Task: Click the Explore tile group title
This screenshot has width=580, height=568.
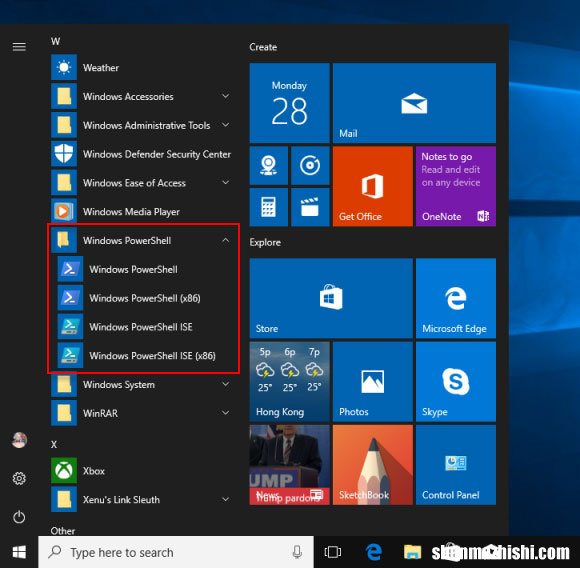Action: pyautogui.click(x=265, y=242)
